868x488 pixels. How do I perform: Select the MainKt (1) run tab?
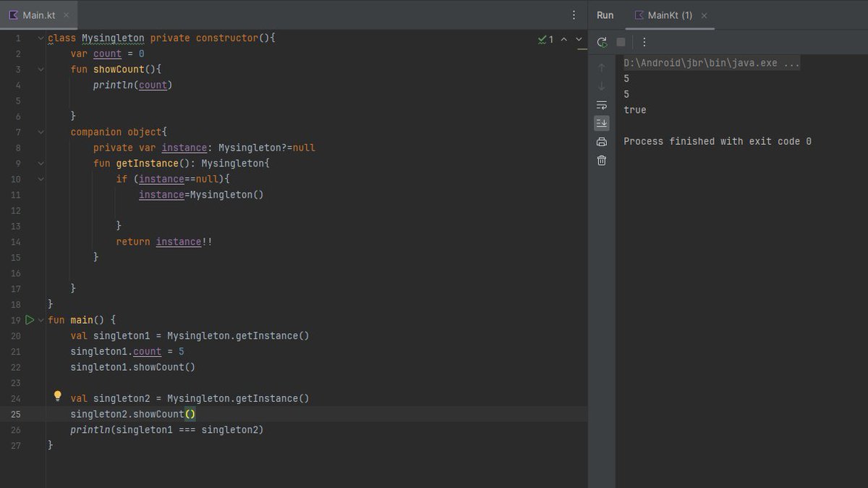point(671,15)
